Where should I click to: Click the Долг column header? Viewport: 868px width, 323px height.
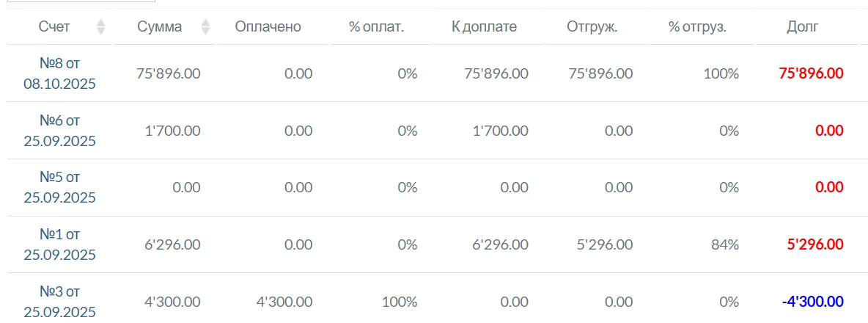[803, 27]
